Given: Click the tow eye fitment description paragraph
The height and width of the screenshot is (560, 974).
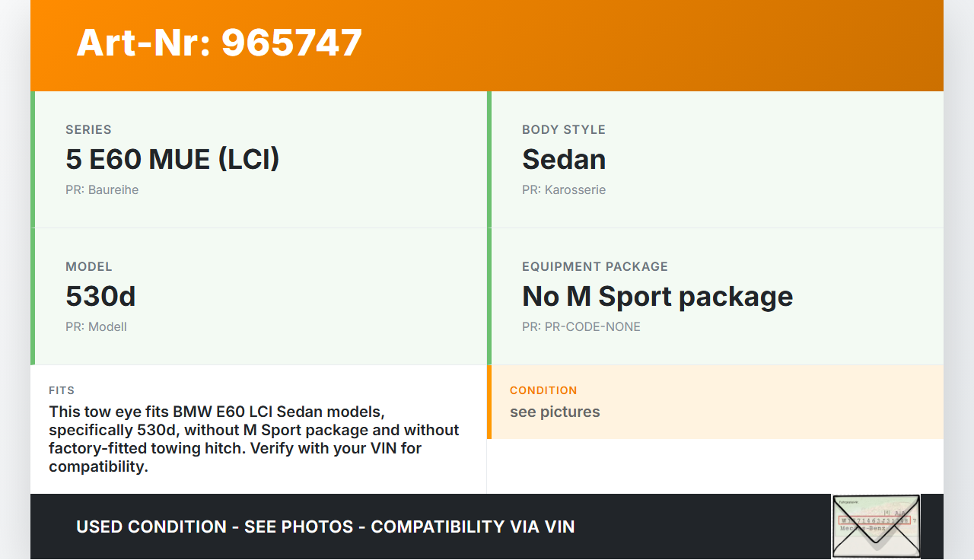Looking at the screenshot, I should tap(254, 439).
